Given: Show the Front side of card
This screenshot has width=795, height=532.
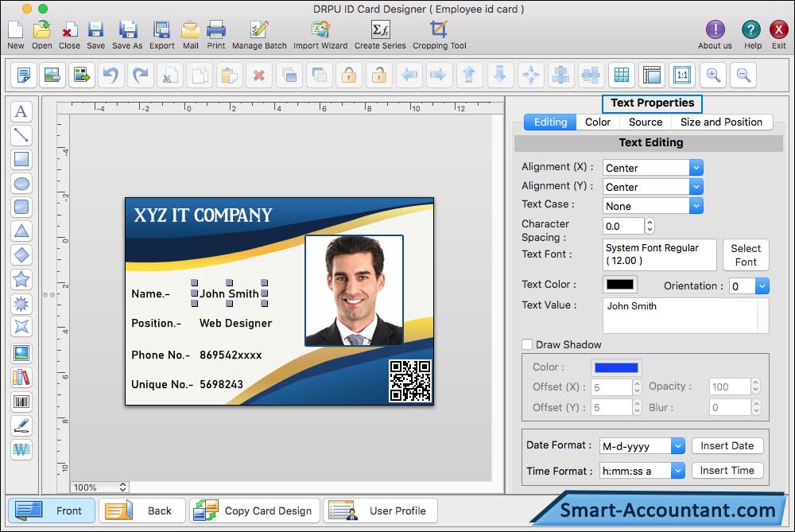Looking at the screenshot, I should pos(51,511).
